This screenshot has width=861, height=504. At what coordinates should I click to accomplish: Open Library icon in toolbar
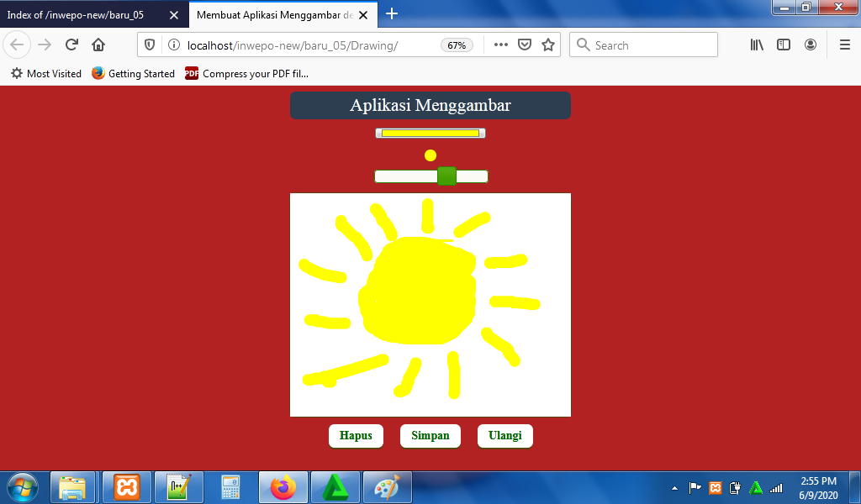pyautogui.click(x=757, y=45)
